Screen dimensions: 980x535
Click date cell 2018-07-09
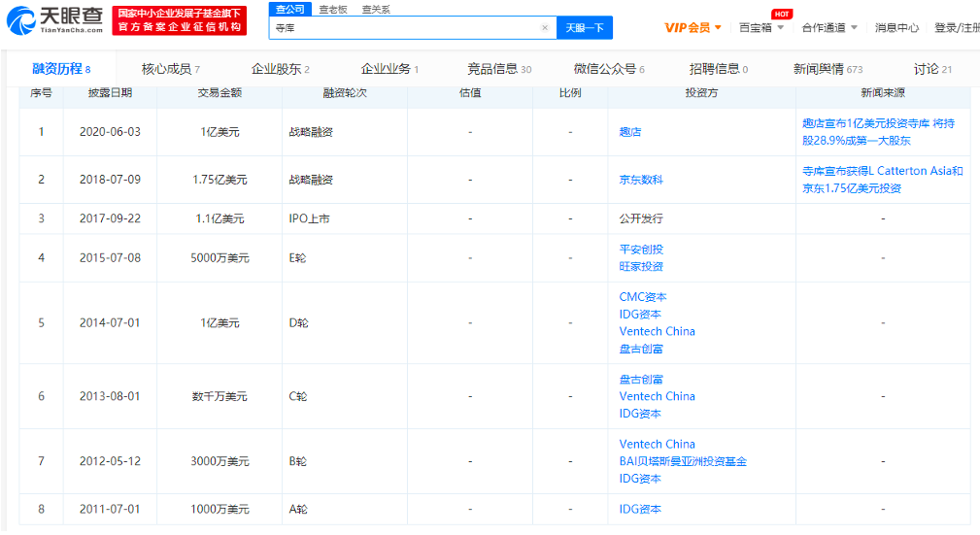(110, 180)
